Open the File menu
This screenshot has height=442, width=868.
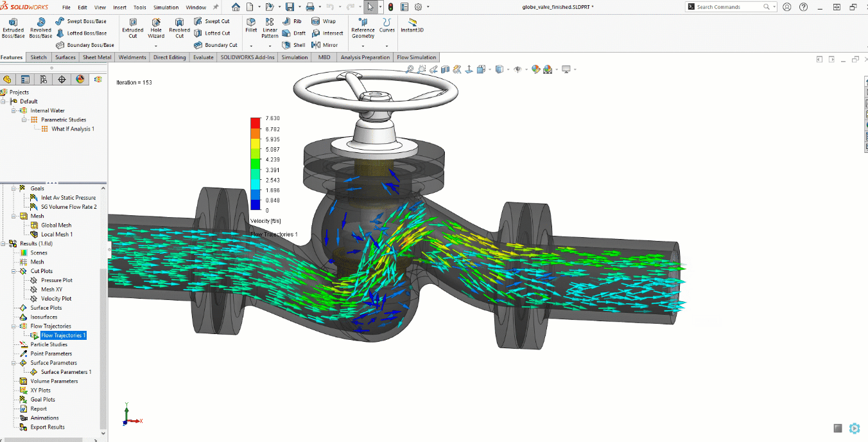(66, 8)
